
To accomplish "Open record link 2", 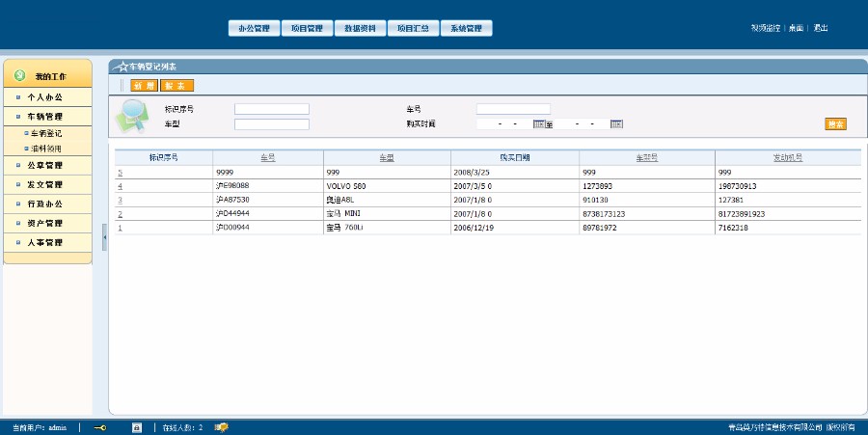I will [121, 214].
